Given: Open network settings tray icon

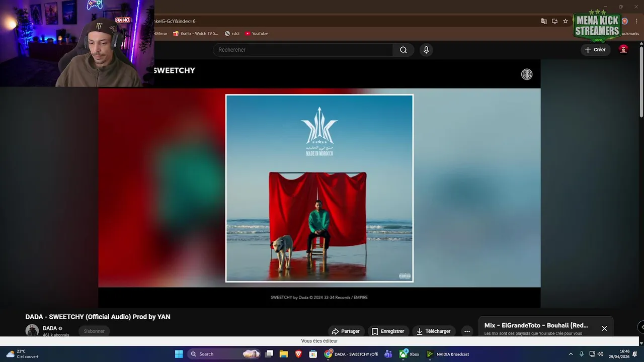Looking at the screenshot, I should tap(592, 354).
